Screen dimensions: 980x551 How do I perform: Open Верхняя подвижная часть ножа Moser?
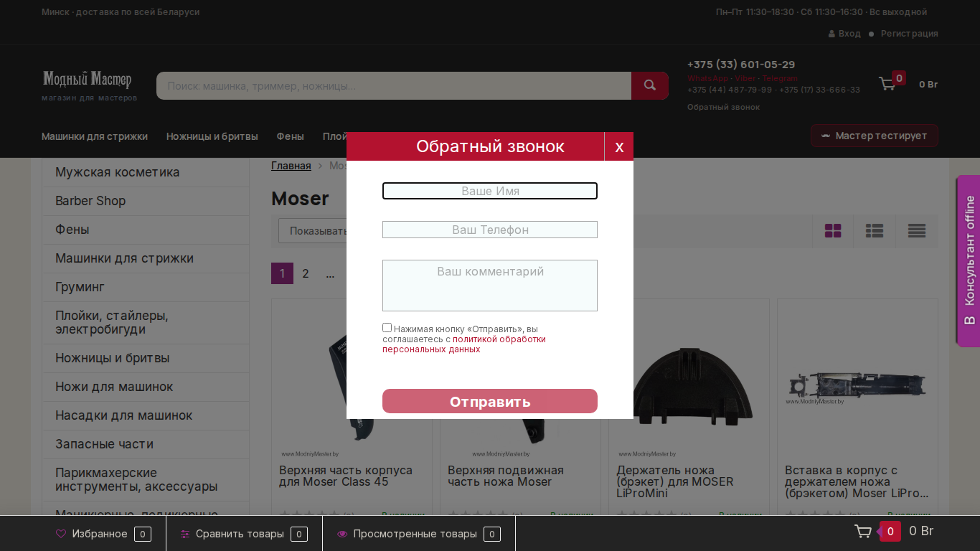coord(506,476)
